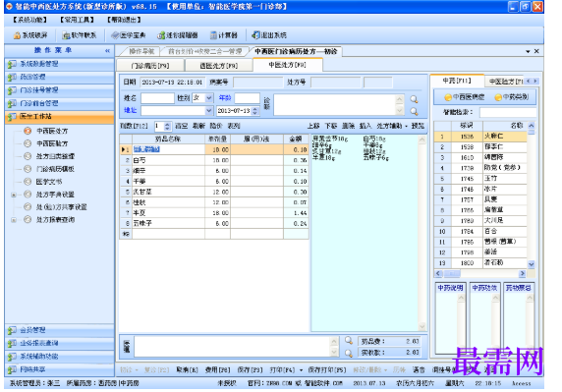
Task: Click the 保存打印[F5] button
Action: 327,370
